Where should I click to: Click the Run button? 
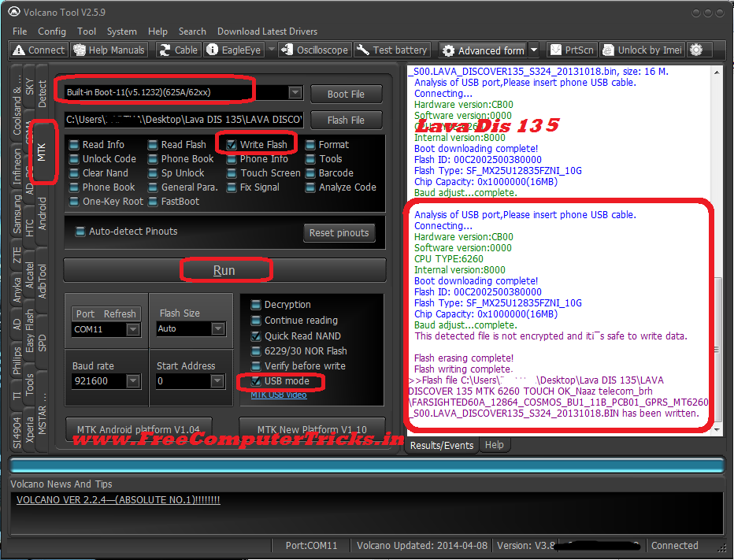tap(224, 270)
